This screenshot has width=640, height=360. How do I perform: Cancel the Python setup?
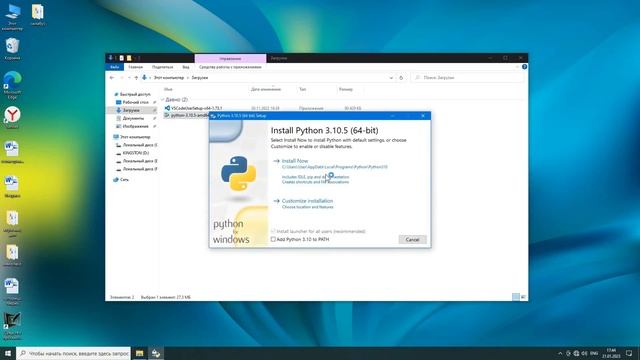(412, 240)
